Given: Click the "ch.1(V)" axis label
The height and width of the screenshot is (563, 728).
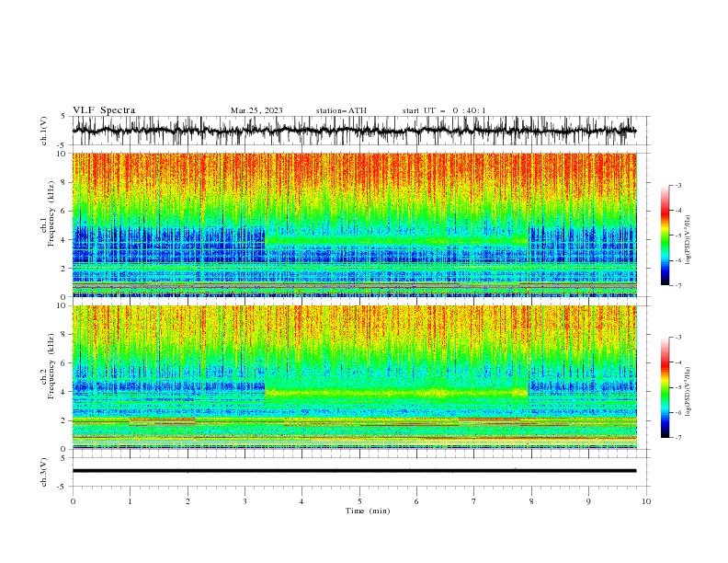Looking at the screenshot, I should pos(44,131).
